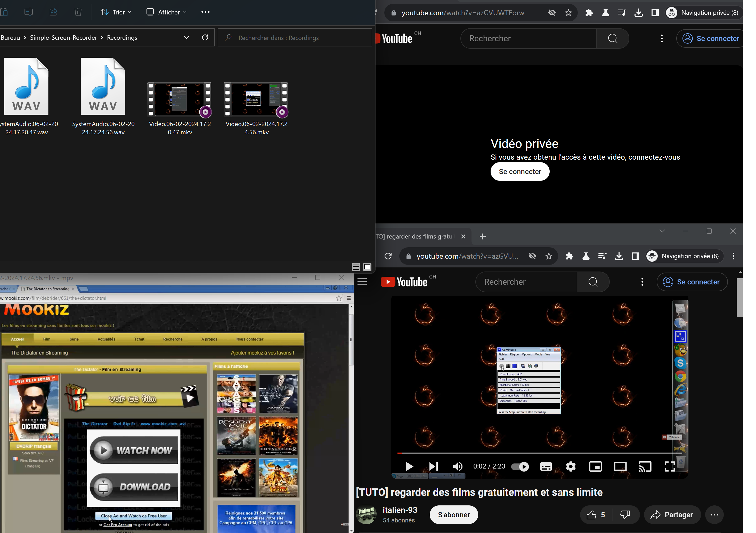Open the italien-93 channel name link
Viewport: 756px width, 533px height.
click(400, 510)
